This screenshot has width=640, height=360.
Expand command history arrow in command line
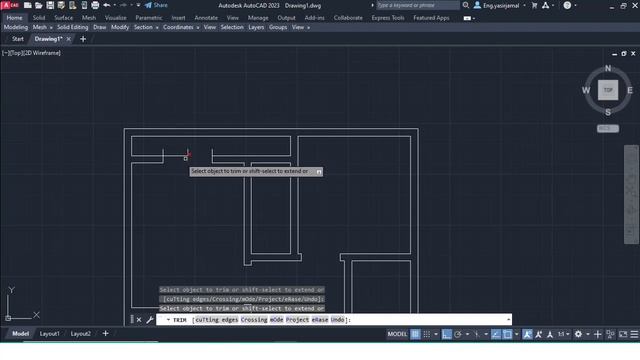point(509,320)
